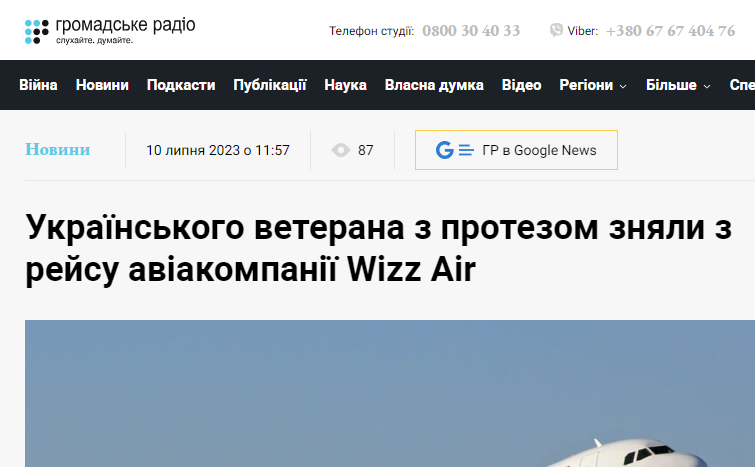
Task: Expand the Регіони dropdown chevron
Action: 623,86
